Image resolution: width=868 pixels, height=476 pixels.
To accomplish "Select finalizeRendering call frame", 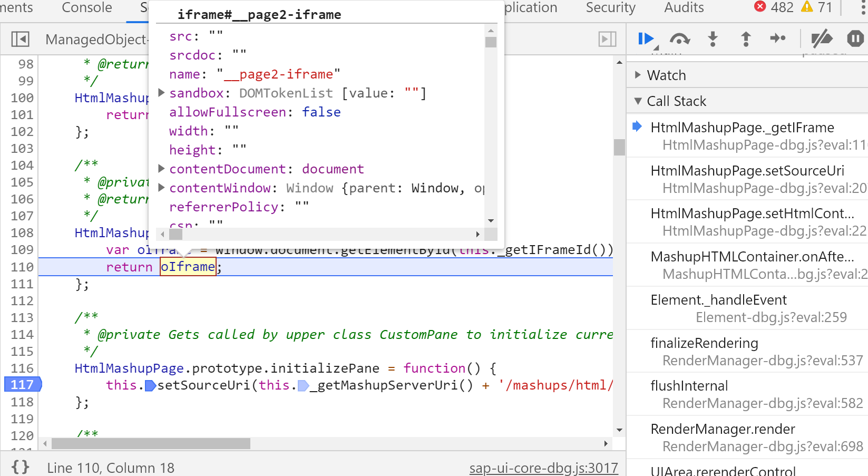I will click(x=747, y=351).
